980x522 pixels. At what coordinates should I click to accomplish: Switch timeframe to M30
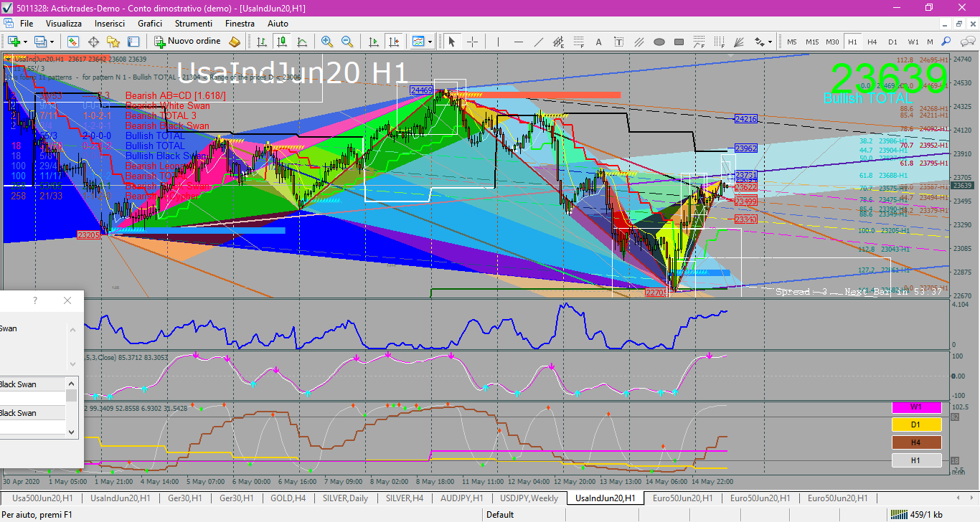click(x=832, y=42)
